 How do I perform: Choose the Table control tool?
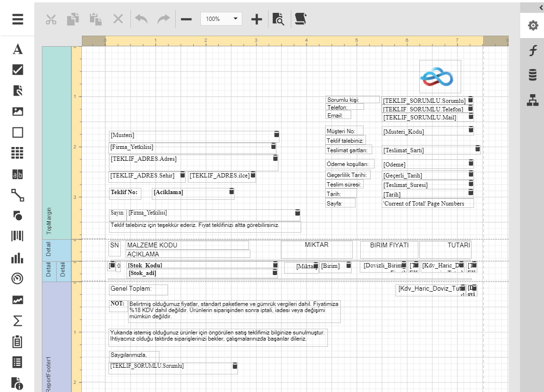(x=18, y=153)
